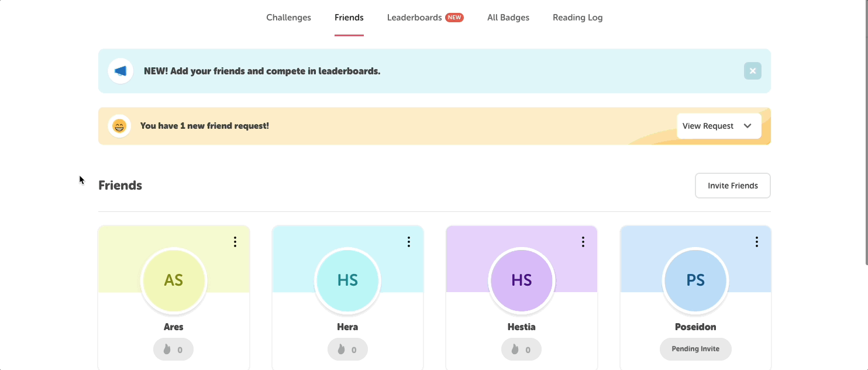Click the Invite Friends button
868x370 pixels.
[732, 186]
